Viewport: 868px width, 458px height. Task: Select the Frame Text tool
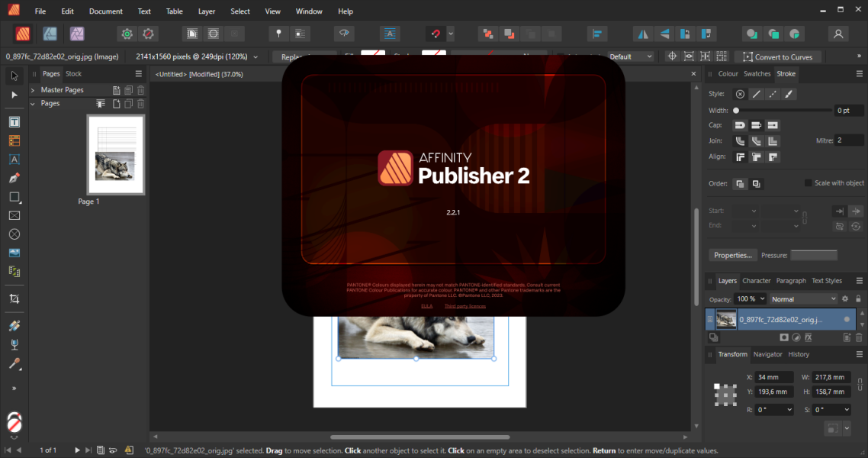(x=14, y=122)
